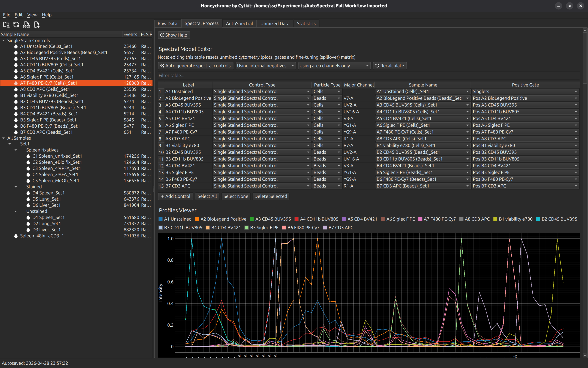
Task: Click droplet icon beside D3 Liver_Set1
Action: tap(28, 230)
